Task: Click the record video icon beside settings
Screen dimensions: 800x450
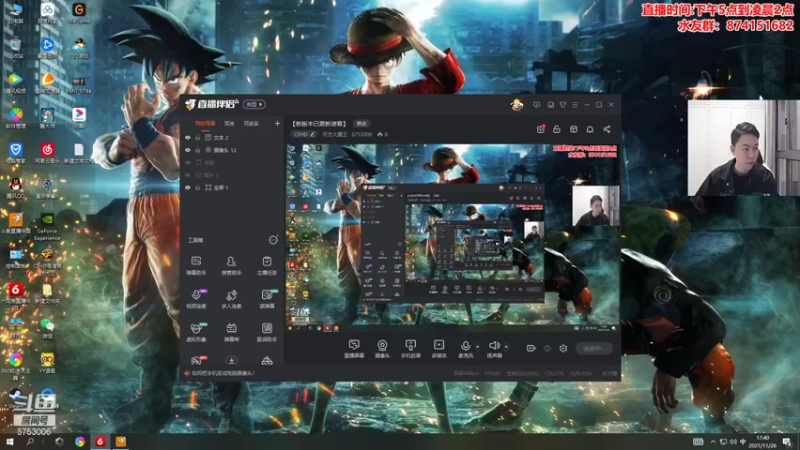Action: coord(531,348)
